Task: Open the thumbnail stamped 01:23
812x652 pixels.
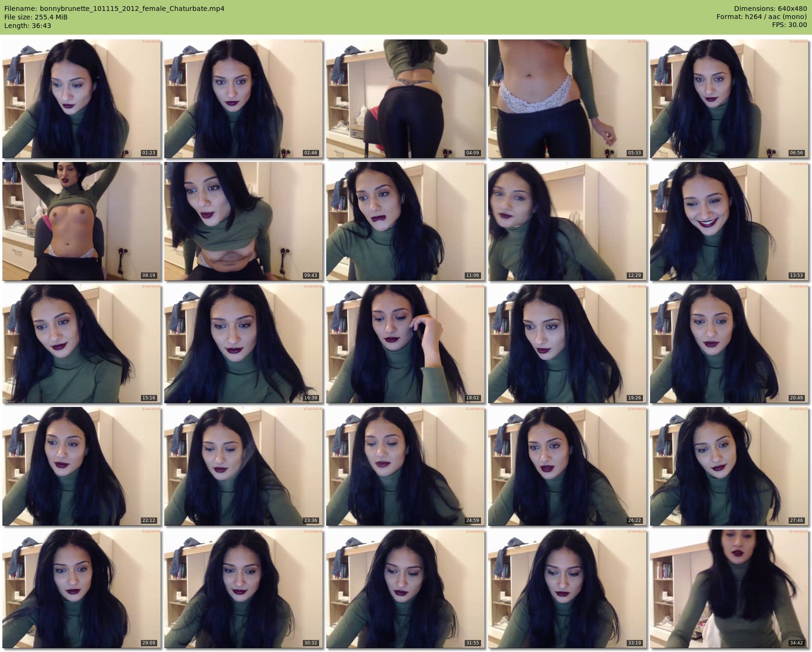Action: [x=82, y=99]
